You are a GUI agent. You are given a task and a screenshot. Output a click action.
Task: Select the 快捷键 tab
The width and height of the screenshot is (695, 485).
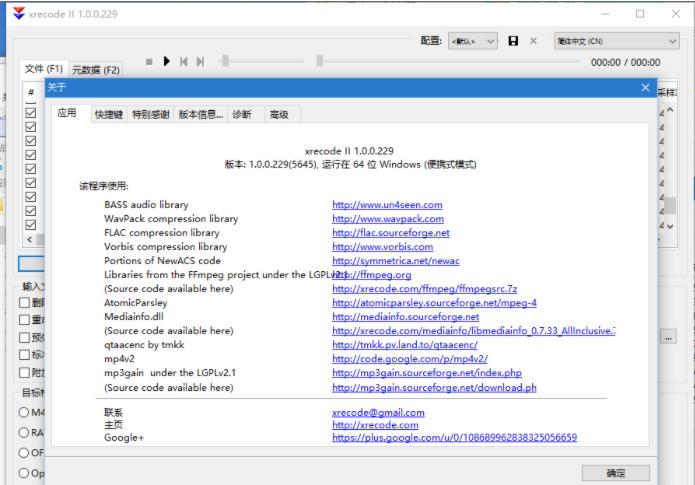[x=109, y=115]
